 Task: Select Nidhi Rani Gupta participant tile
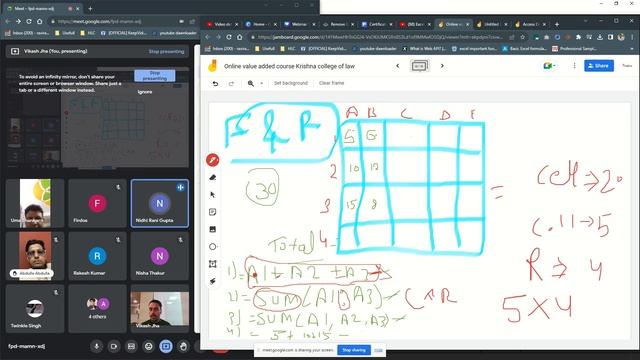tap(160, 203)
